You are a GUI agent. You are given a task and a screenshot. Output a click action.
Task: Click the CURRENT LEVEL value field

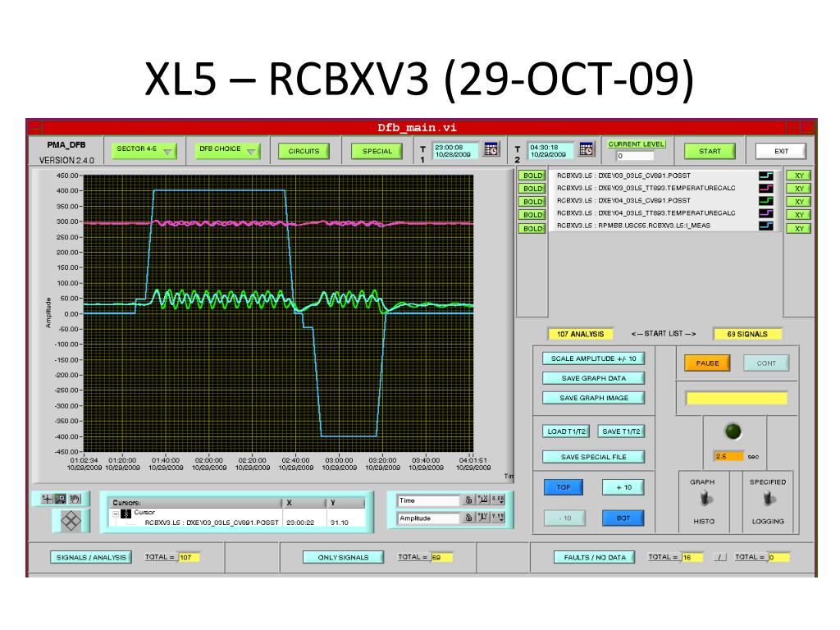point(636,156)
